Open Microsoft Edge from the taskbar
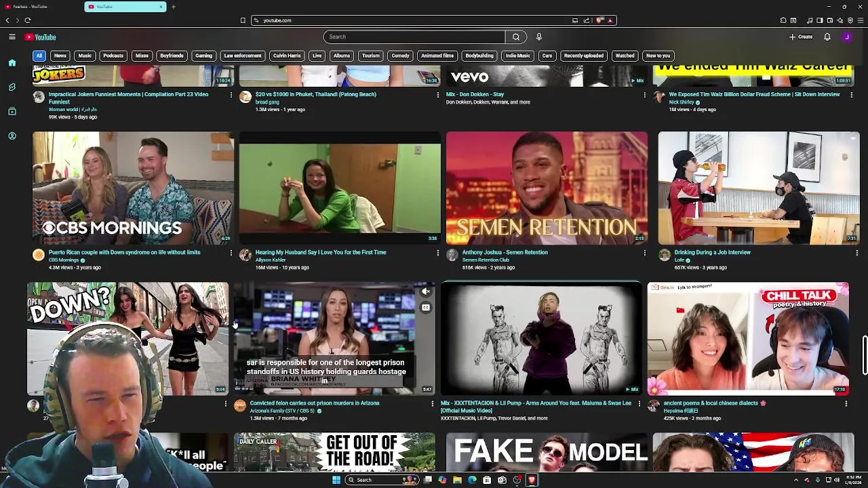This screenshot has width=868, height=488. (472, 480)
